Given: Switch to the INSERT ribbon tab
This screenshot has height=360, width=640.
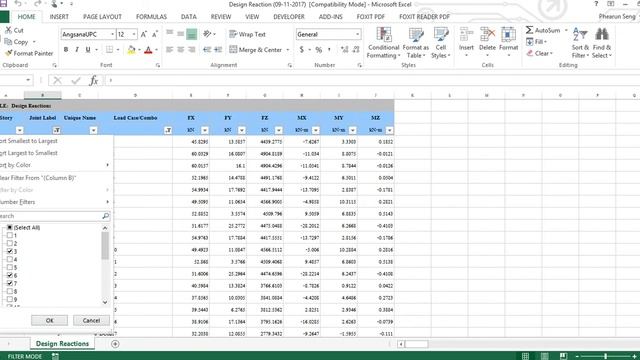Looking at the screenshot, I should click(x=59, y=17).
